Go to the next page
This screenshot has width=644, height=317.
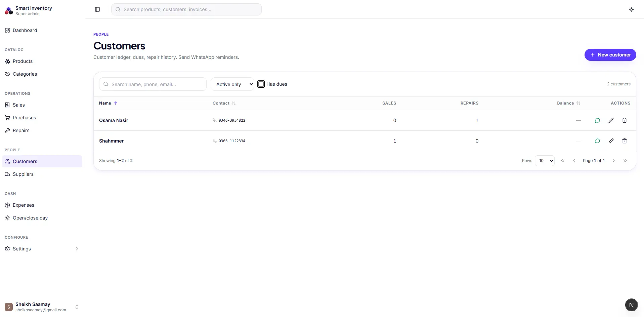614,161
